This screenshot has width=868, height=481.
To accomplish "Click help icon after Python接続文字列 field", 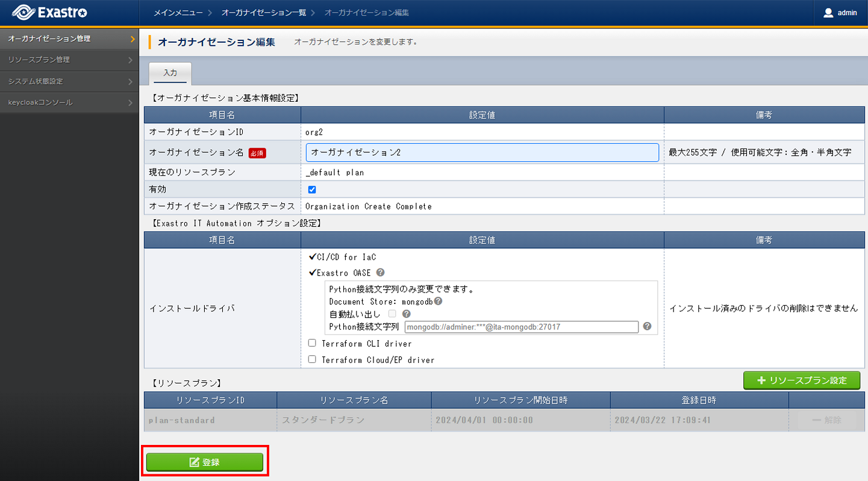I will pos(647,326).
